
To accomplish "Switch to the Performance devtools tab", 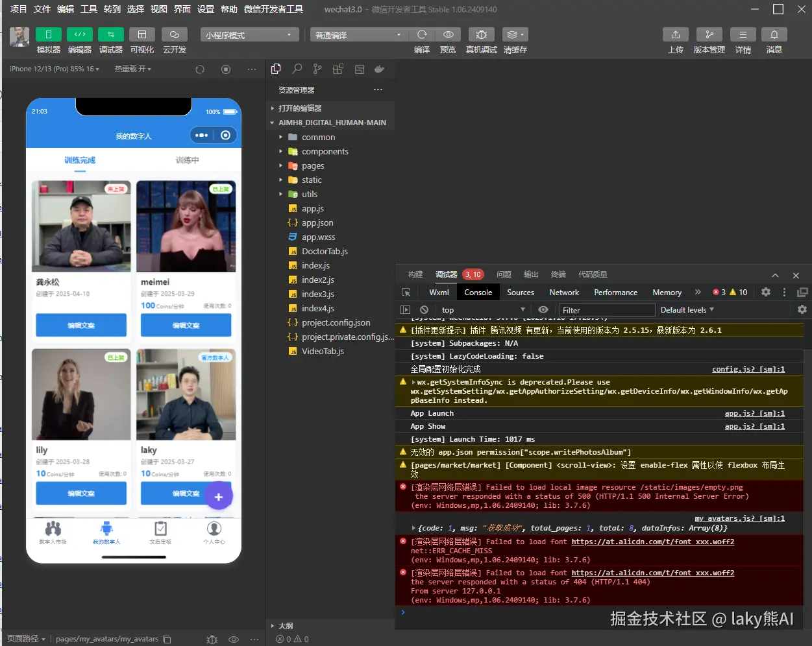I will point(616,293).
